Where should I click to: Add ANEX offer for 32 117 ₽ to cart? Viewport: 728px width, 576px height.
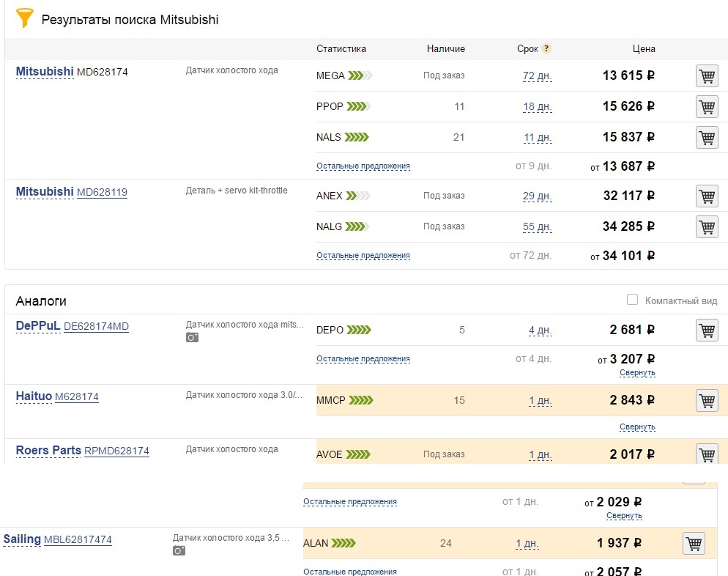706,196
